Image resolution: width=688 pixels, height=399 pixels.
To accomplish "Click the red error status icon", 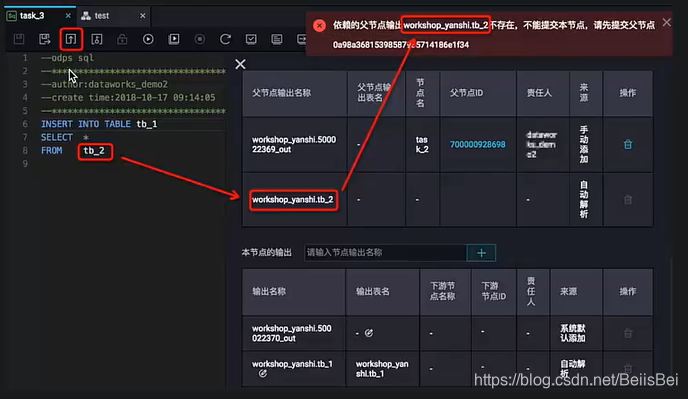I will [319, 25].
